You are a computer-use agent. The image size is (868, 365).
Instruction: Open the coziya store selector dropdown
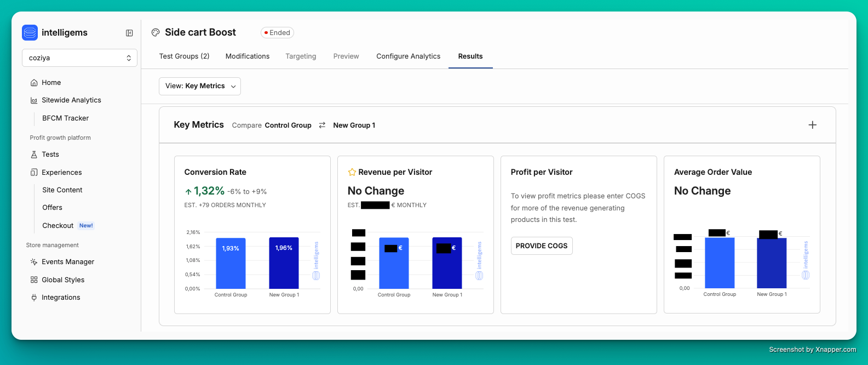click(79, 58)
